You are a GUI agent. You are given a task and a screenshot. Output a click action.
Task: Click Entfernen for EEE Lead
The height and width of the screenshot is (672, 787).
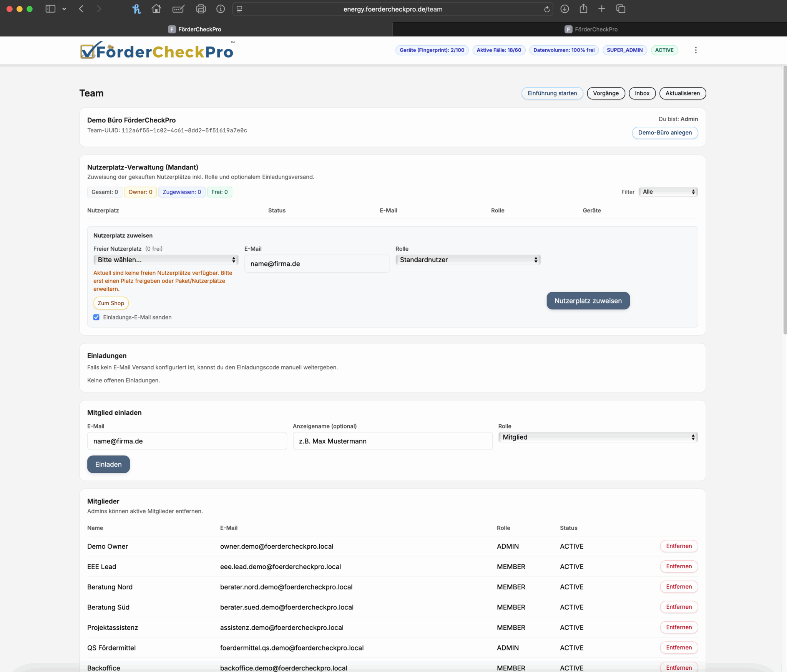pyautogui.click(x=679, y=566)
